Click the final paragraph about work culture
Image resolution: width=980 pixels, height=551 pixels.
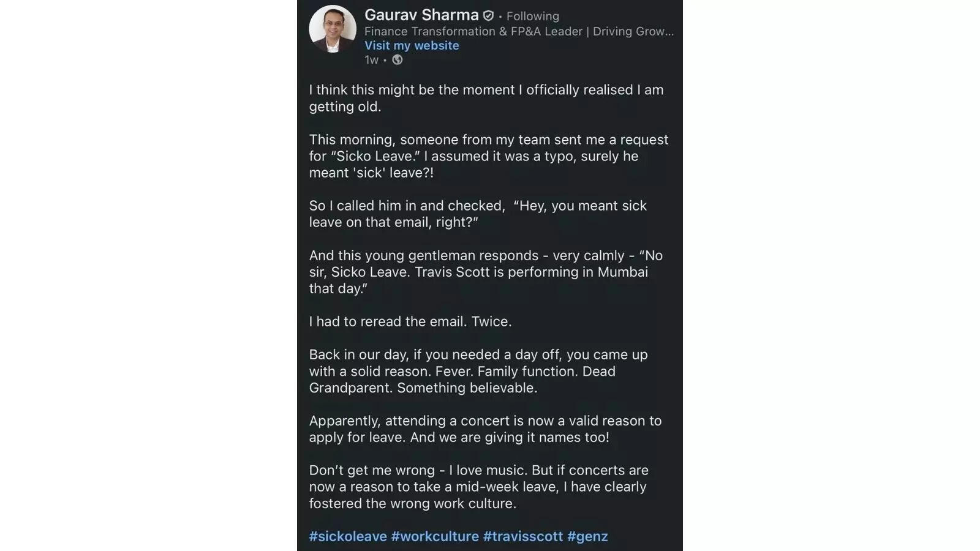click(479, 487)
